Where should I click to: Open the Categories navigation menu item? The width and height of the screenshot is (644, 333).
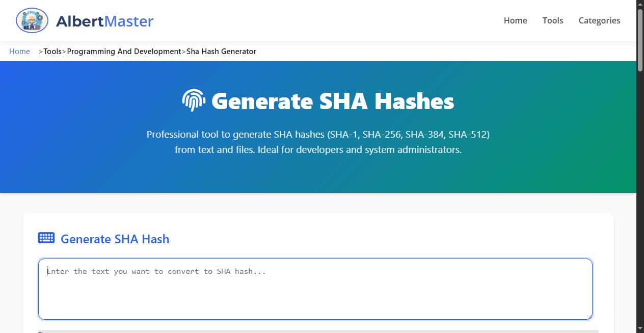599,20
